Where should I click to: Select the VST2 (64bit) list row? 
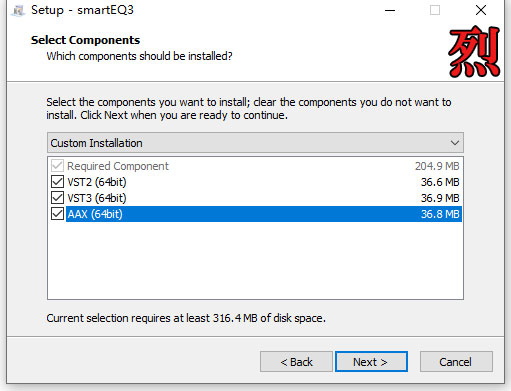pos(255,182)
